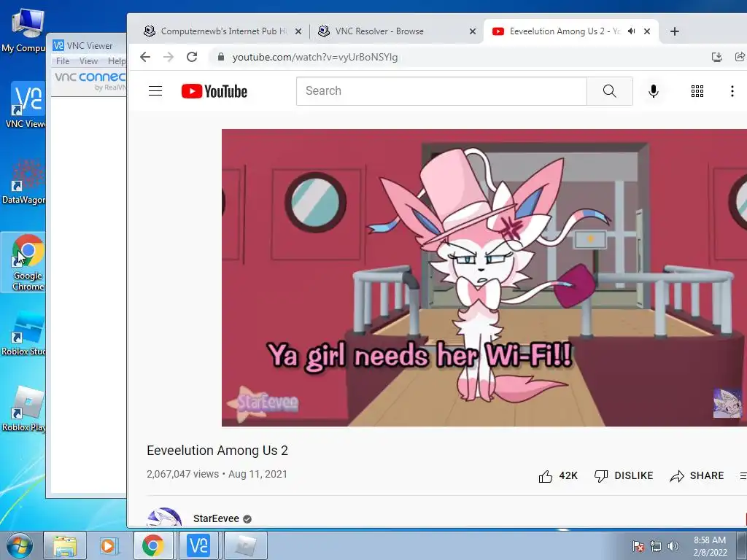Click the search magnifier button
This screenshot has width=747, height=560.
(x=610, y=91)
